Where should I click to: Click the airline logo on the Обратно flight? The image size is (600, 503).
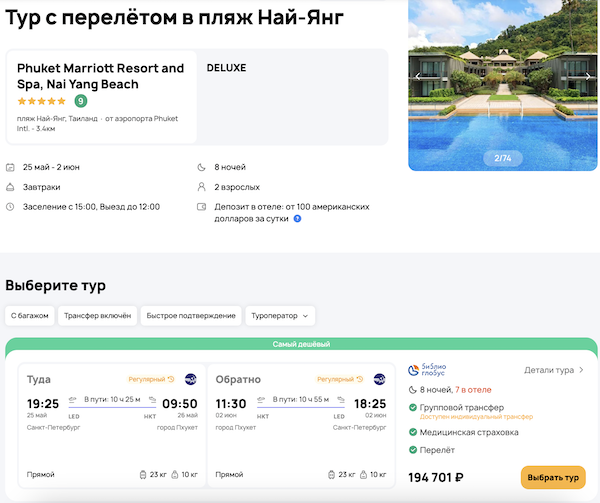coord(379,379)
